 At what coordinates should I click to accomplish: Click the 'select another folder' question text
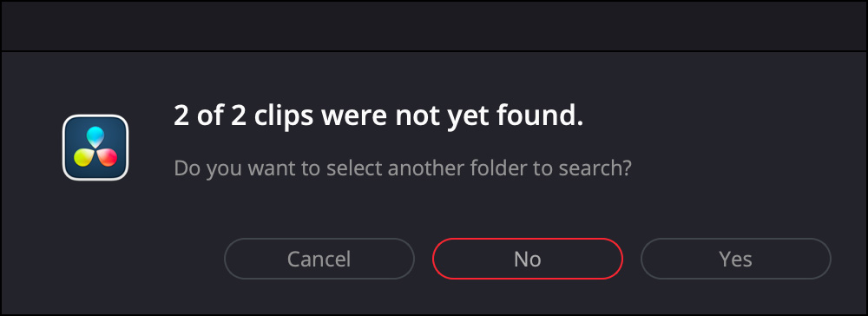403,168
